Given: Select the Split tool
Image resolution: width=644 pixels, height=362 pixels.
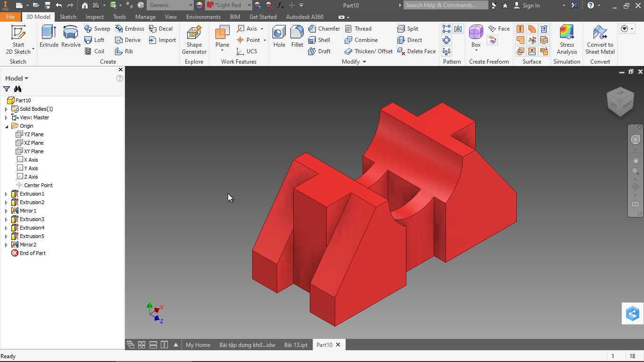Looking at the screenshot, I should [x=408, y=29].
